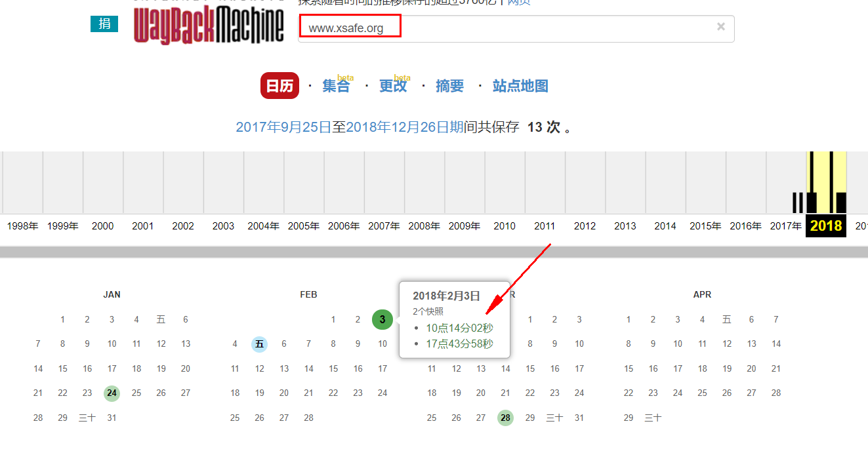Click April 15 in calendar

pyautogui.click(x=629, y=368)
